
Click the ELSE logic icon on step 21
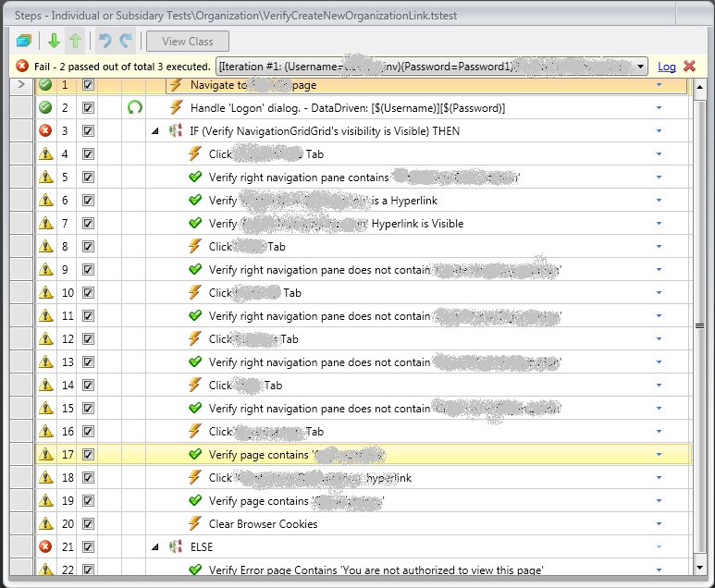coord(176,546)
